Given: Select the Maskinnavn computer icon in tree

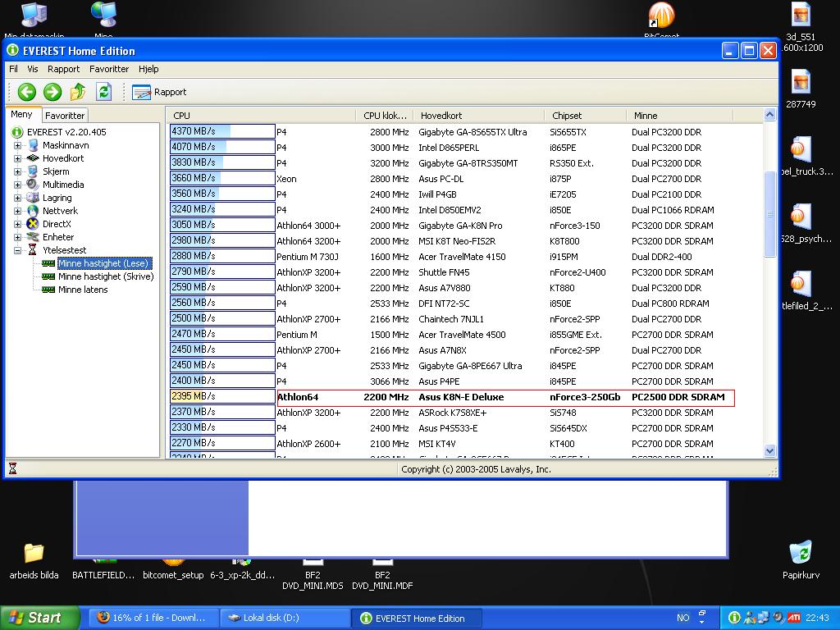Looking at the screenshot, I should 33,145.
